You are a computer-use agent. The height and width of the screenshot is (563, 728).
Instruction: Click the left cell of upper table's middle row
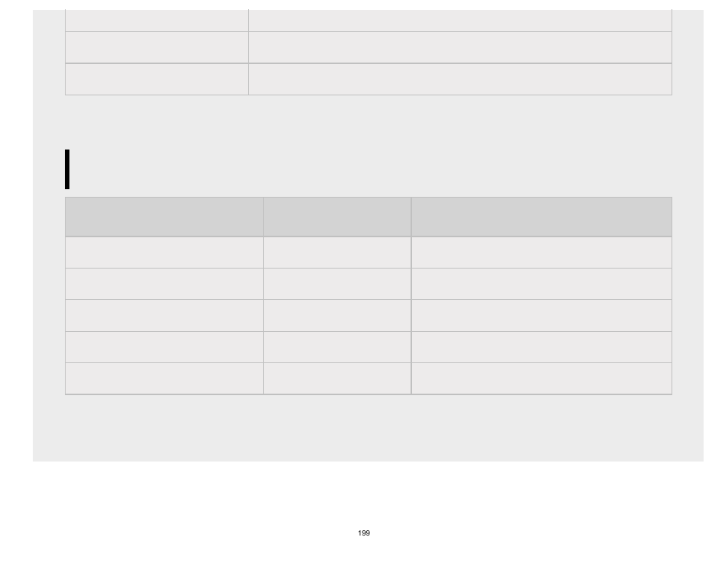click(x=157, y=47)
